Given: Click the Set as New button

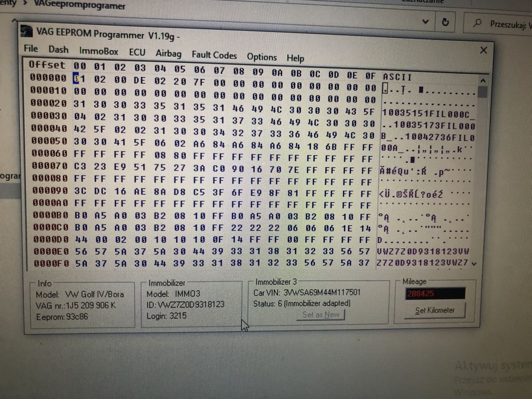Looking at the screenshot, I should (321, 315).
